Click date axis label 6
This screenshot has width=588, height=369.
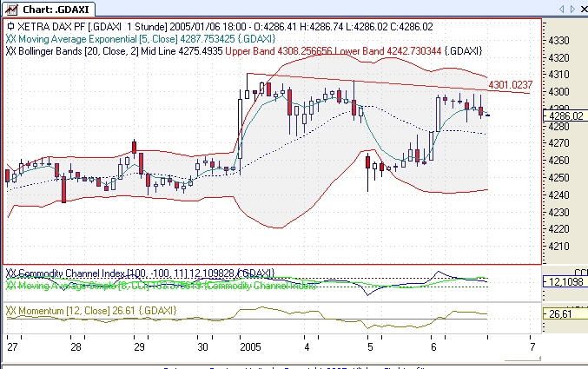(x=433, y=347)
